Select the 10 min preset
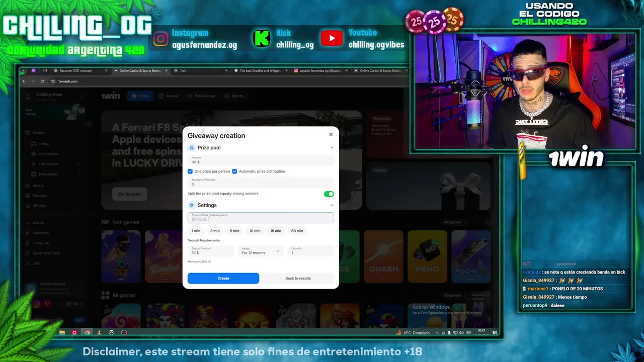 (255, 231)
